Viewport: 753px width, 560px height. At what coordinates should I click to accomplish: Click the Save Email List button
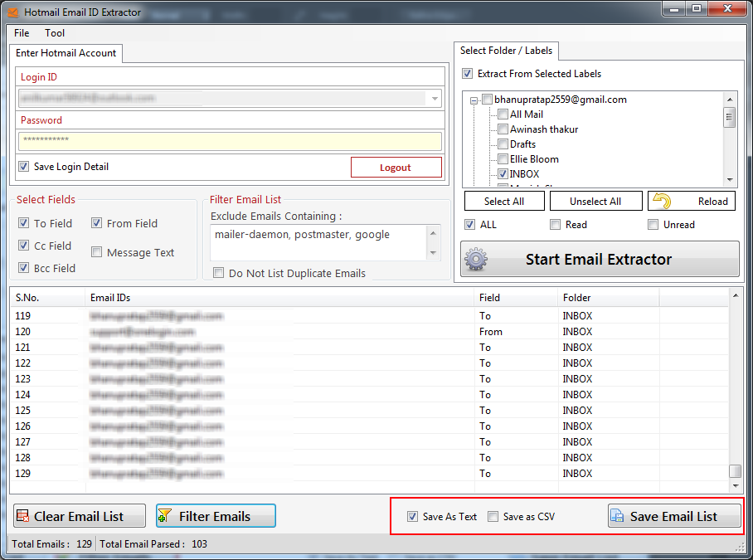(x=674, y=516)
